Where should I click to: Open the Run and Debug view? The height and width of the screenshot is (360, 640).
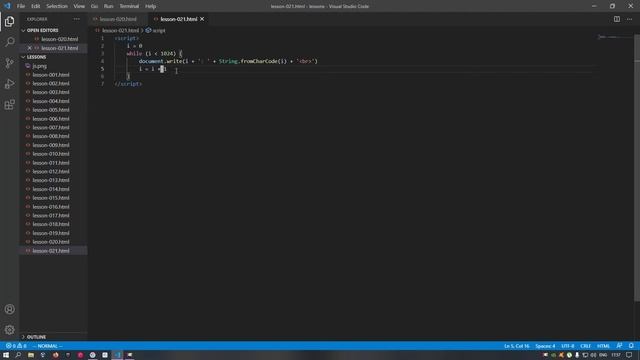tap(9, 84)
